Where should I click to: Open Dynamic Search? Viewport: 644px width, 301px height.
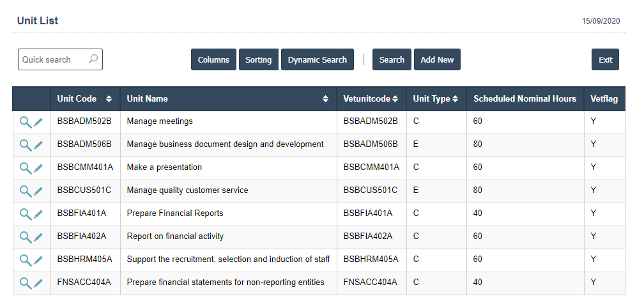coord(317,59)
